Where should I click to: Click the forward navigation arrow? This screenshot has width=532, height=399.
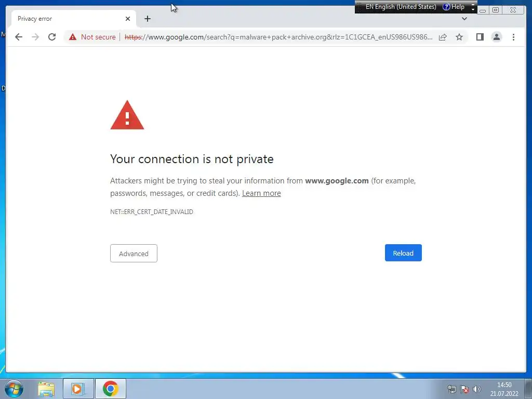click(x=35, y=37)
